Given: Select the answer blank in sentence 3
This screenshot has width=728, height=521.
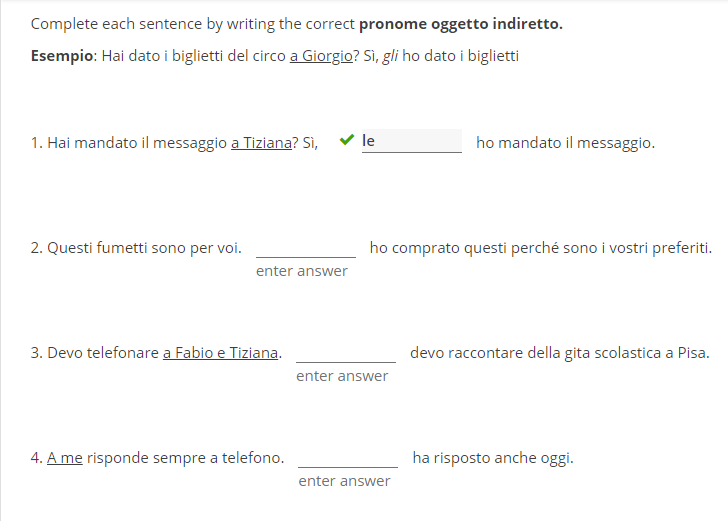Looking at the screenshot, I should pyautogui.click(x=345, y=352).
